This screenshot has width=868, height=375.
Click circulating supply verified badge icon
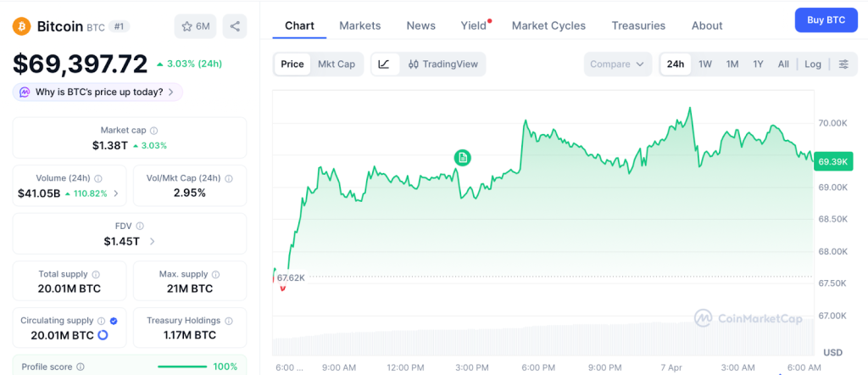pyautogui.click(x=114, y=321)
